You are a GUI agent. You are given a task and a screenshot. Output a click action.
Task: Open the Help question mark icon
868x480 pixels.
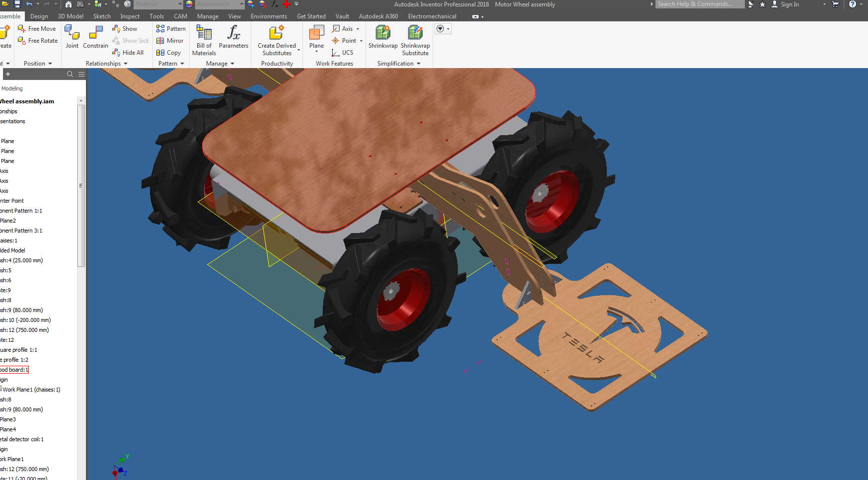(852, 4)
